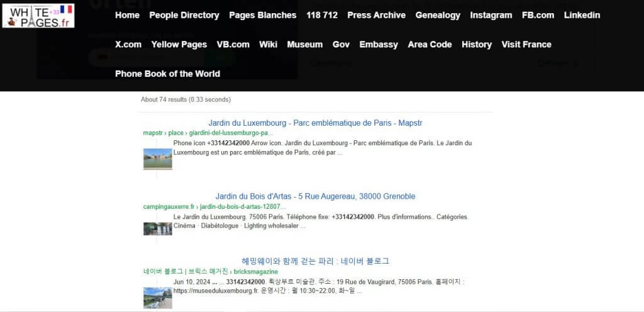Screen dimensions: 644x312
Task: Click the Naver blog result thumbnail image
Action: coord(157,298)
